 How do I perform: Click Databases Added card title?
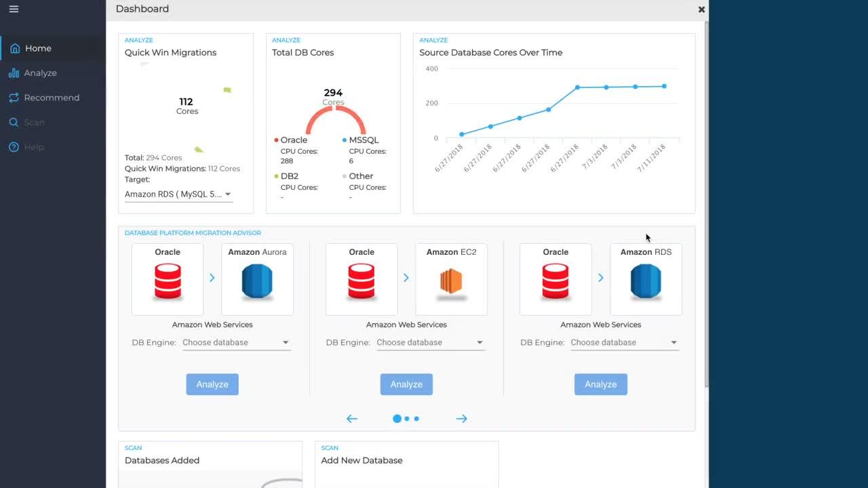pos(162,460)
